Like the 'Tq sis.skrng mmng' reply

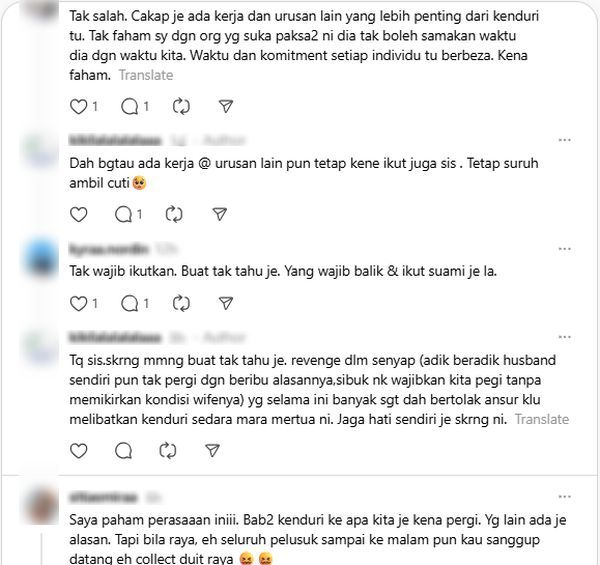point(78,451)
